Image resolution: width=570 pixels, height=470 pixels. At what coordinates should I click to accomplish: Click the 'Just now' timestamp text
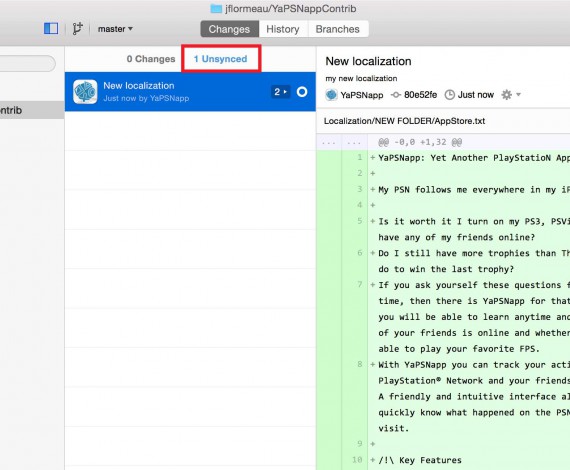coord(475,95)
